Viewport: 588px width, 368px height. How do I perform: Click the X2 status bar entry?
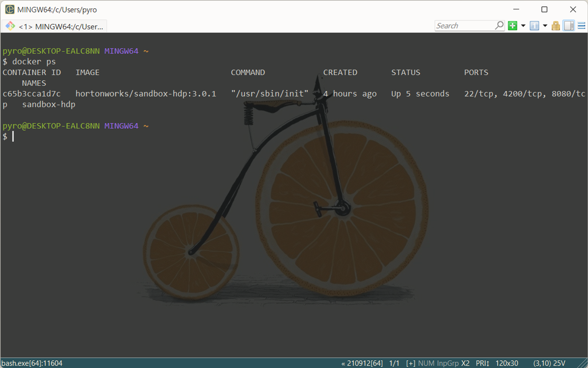(465, 363)
